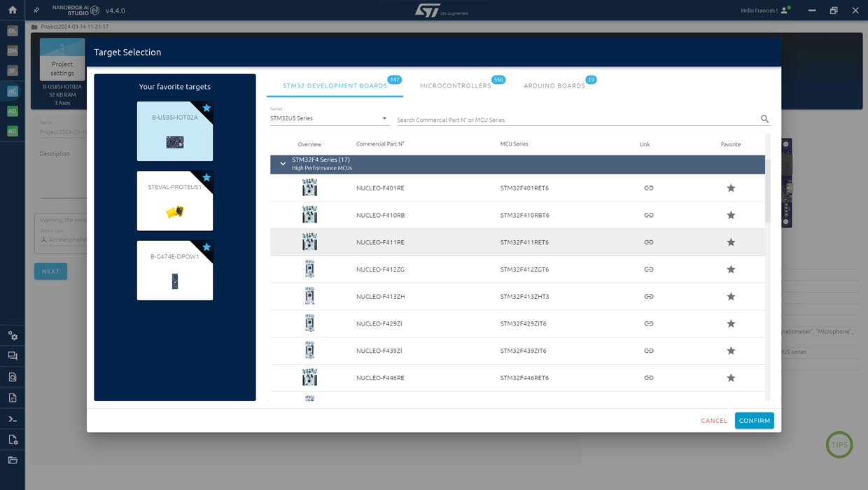Select the STEVAL-PROTEUS1 favorite target card
This screenshot has height=490, width=868.
[175, 202]
